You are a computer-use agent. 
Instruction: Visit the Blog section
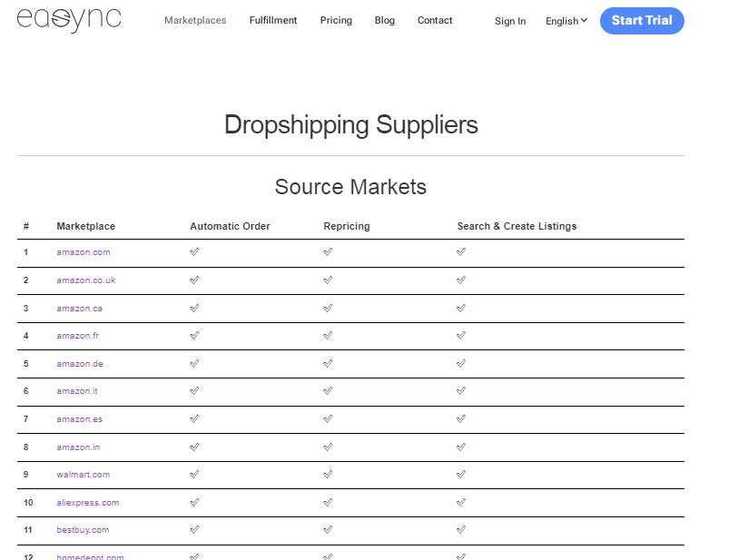click(385, 20)
